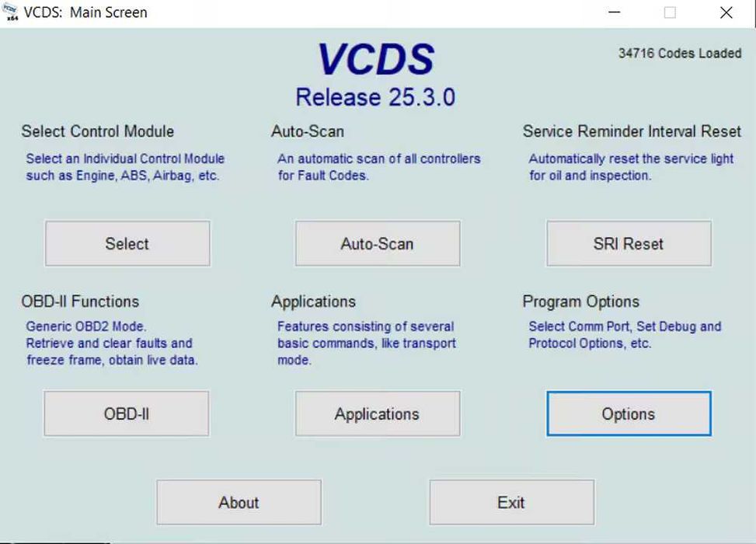Click the VCDS app icon in title bar
756x544 pixels.
click(11, 12)
